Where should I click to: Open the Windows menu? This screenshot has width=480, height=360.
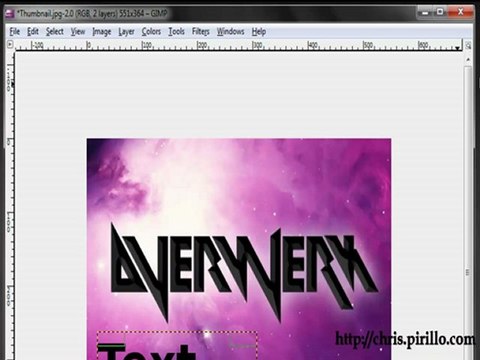(x=231, y=32)
